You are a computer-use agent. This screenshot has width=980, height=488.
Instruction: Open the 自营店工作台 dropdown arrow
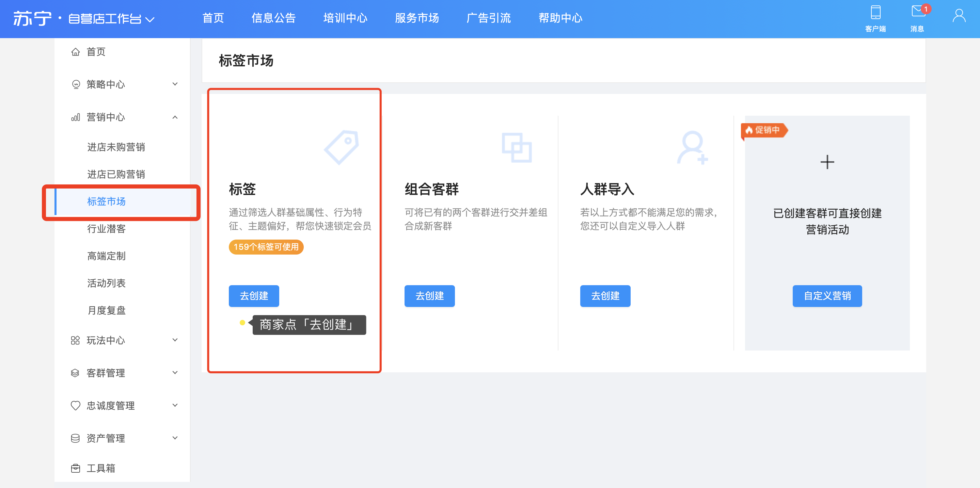(x=150, y=19)
